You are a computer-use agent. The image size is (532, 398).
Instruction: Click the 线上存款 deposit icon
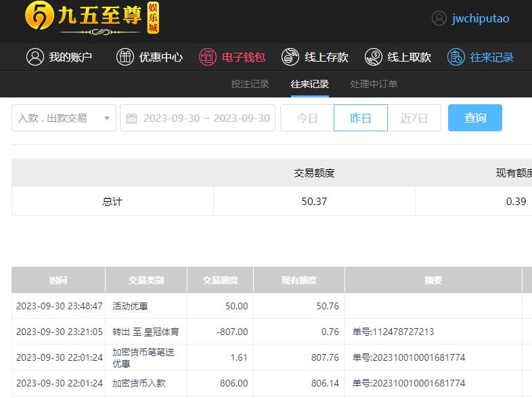(x=290, y=57)
